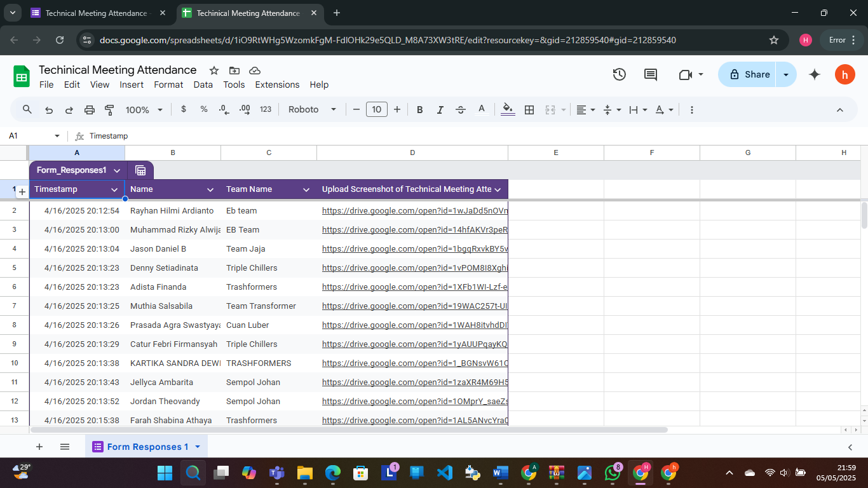Open Jellyca Ambarita's drive link
Image resolution: width=868 pixels, height=488 pixels.
pyautogui.click(x=415, y=382)
